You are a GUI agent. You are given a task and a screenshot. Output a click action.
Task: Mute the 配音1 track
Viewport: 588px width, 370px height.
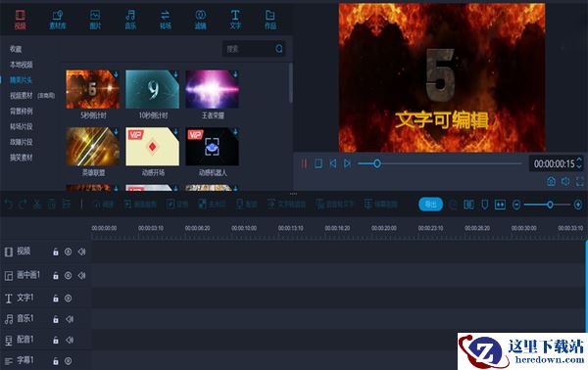[x=70, y=340]
